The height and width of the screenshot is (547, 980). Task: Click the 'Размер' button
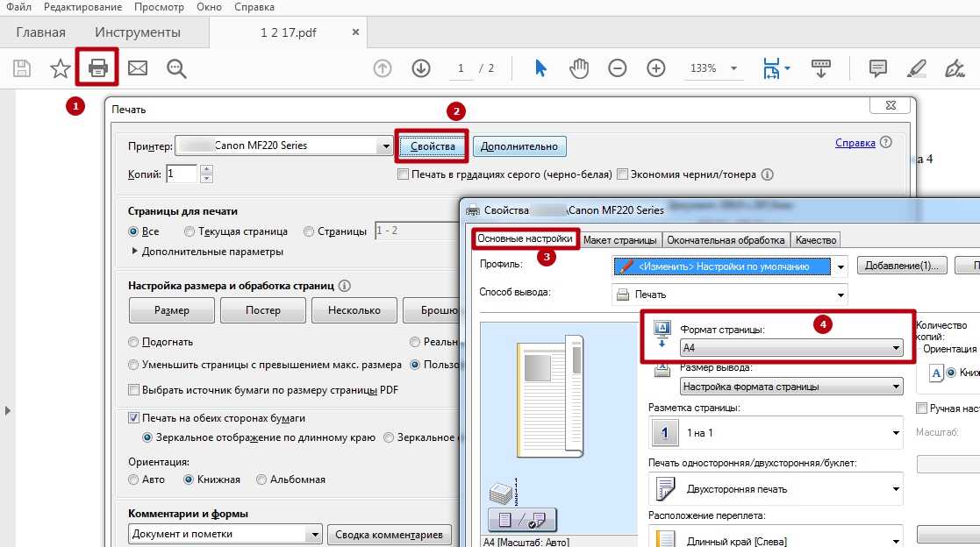click(172, 310)
